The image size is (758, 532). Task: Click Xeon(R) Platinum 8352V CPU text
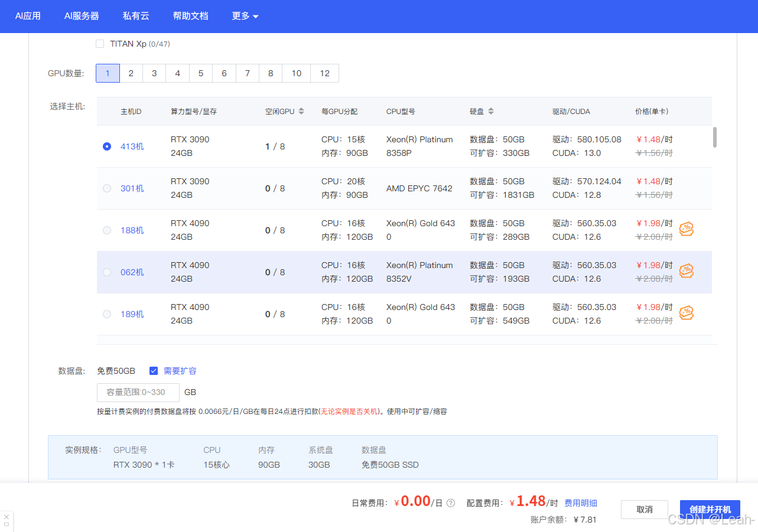tap(419, 272)
